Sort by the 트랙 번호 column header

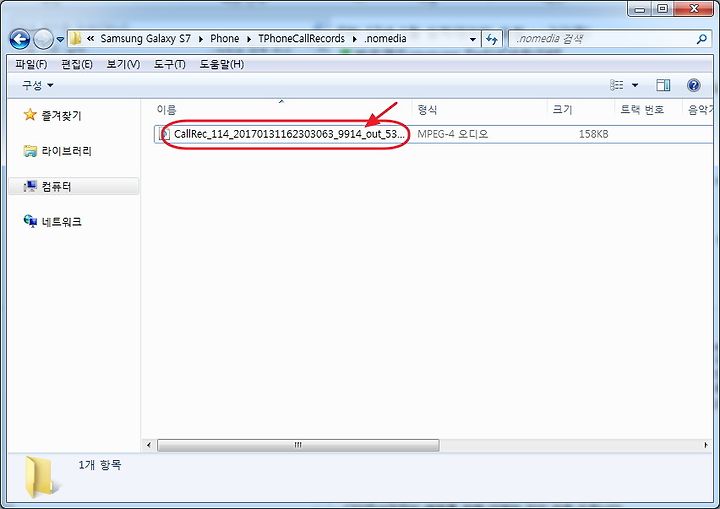tap(642, 110)
